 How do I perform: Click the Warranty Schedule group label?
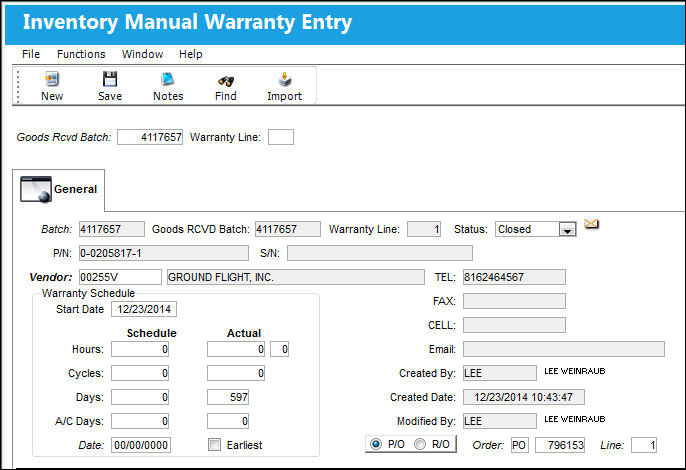[x=88, y=293]
